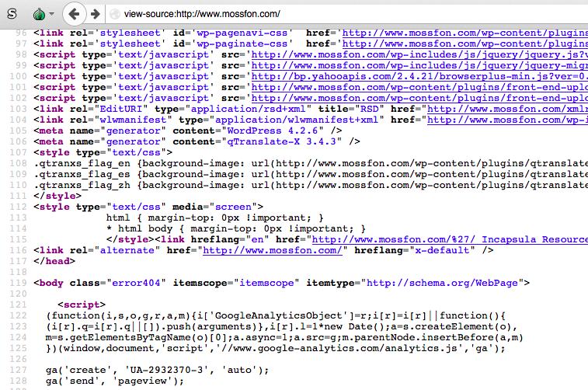Click the ".qtranxs_flag_zh" selector text
This screenshot has height=390, width=588.
coord(82,185)
